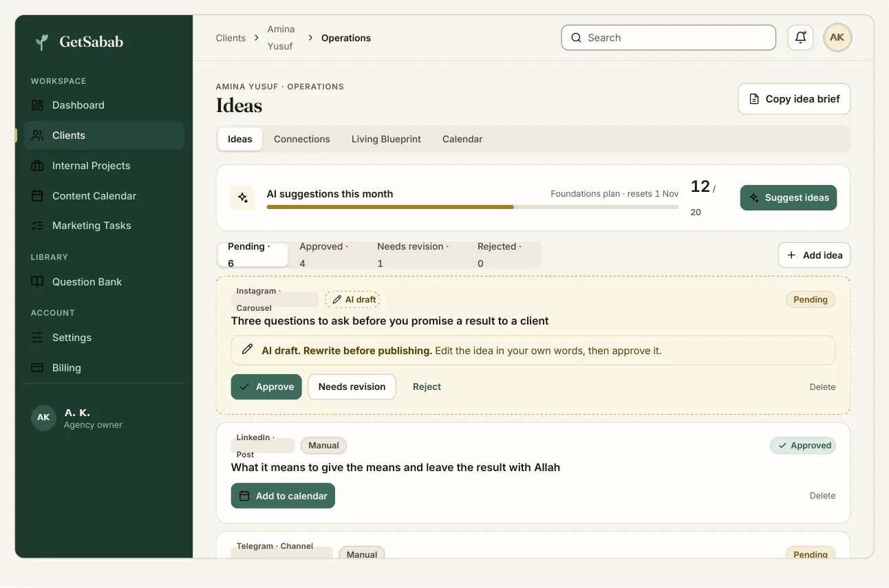Click the AI suggestions usage progress bar

[x=473, y=206]
